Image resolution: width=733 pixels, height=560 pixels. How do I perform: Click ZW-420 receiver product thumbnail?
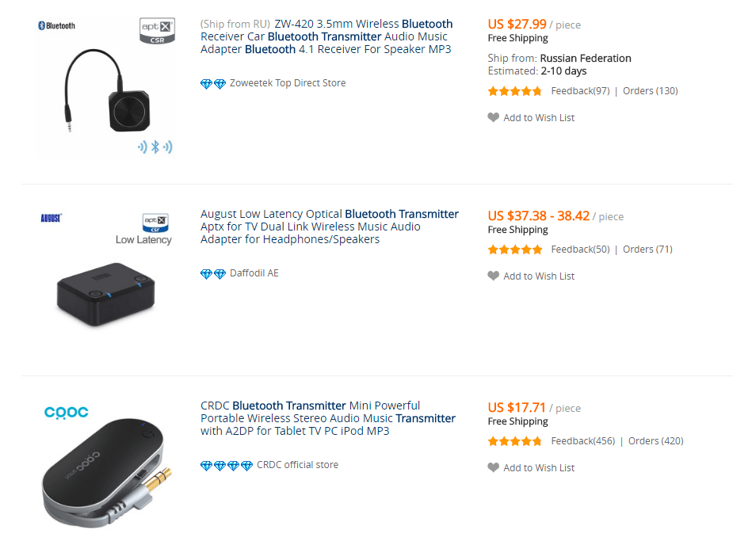[x=105, y=87]
